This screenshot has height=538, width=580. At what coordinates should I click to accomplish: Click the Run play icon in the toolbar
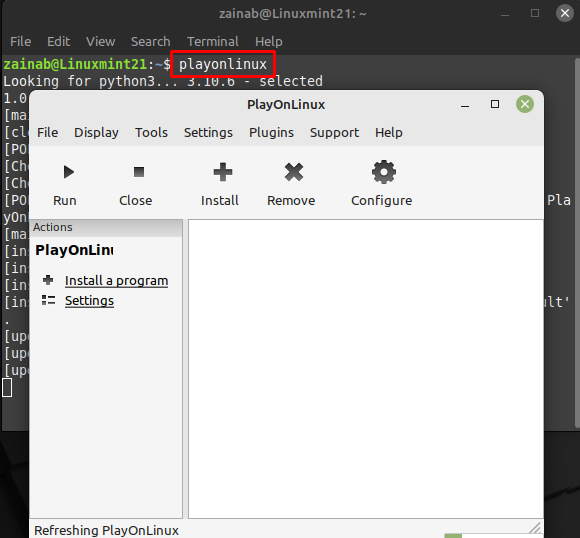click(68, 172)
